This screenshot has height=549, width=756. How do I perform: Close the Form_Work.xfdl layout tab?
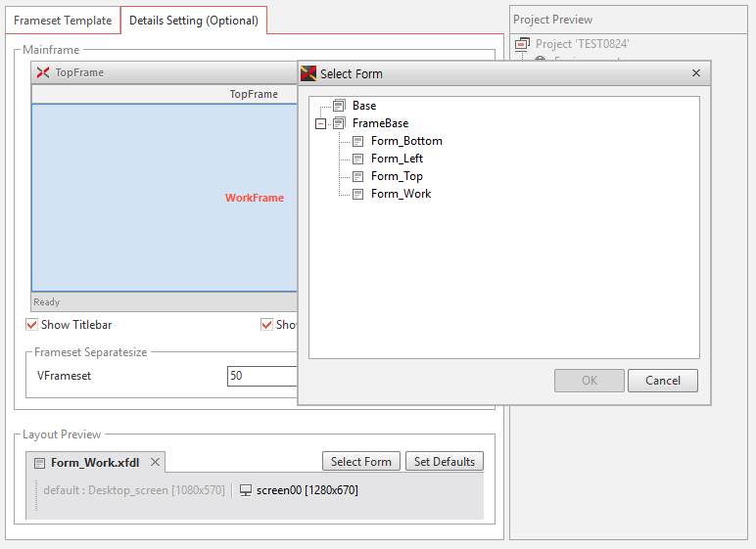click(x=155, y=462)
